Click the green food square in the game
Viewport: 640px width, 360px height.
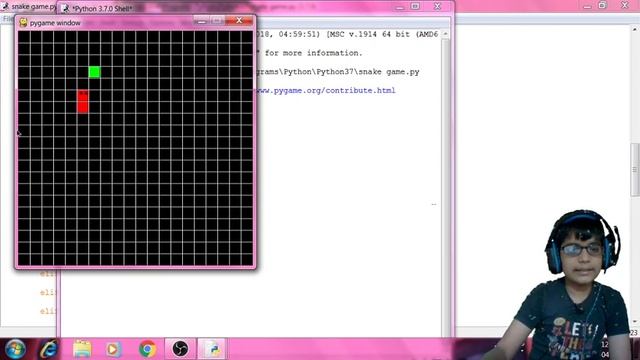click(94, 72)
